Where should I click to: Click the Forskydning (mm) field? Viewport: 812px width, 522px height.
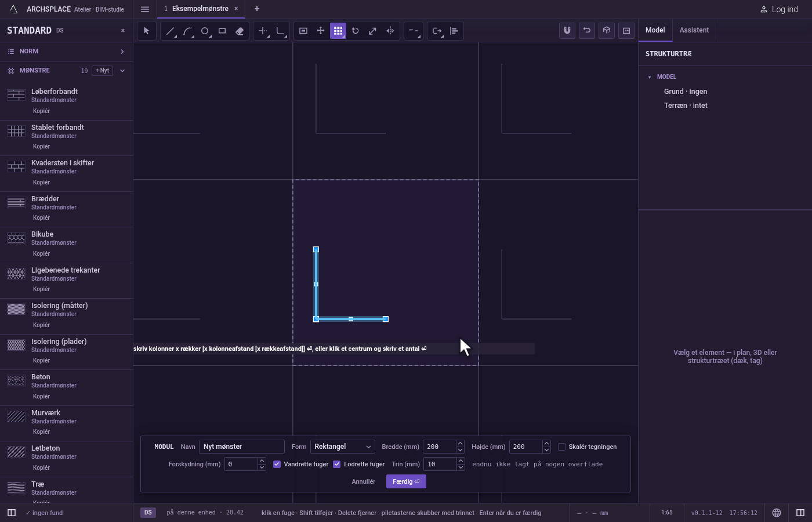[x=241, y=464]
